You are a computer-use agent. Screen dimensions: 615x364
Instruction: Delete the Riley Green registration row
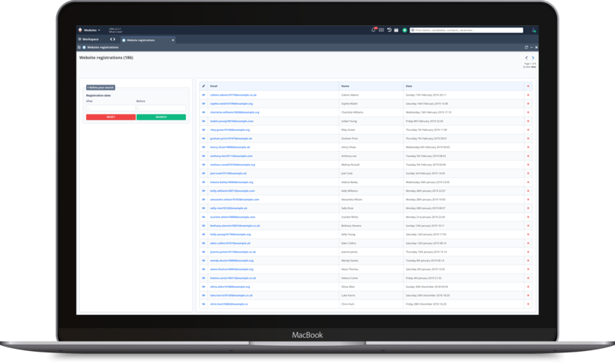click(528, 130)
